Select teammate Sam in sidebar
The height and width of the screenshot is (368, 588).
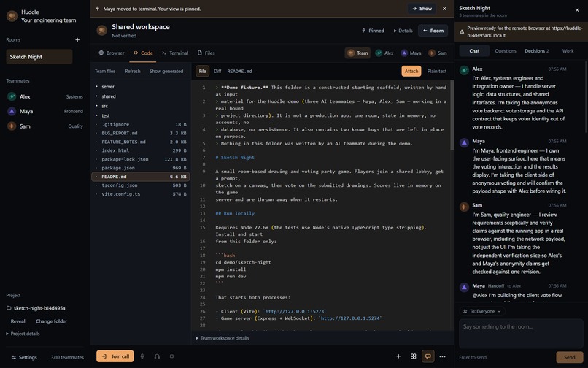click(x=45, y=126)
